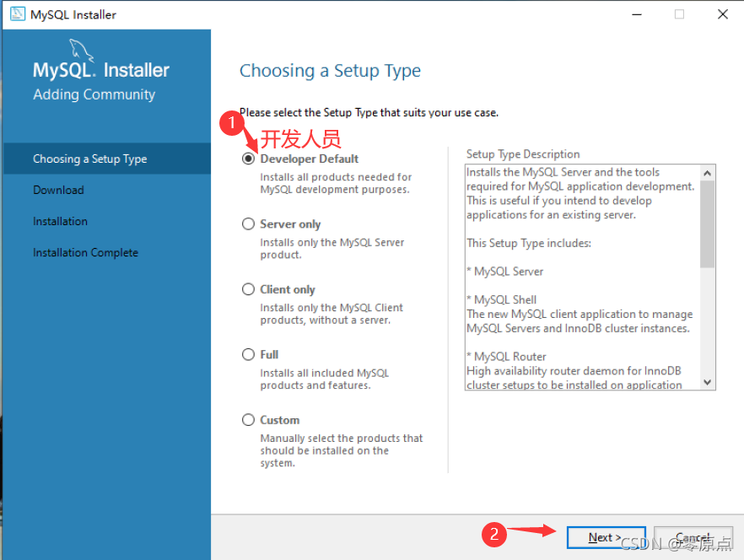This screenshot has height=560, width=744.
Task: Click the Next button to proceed
Action: click(605, 535)
